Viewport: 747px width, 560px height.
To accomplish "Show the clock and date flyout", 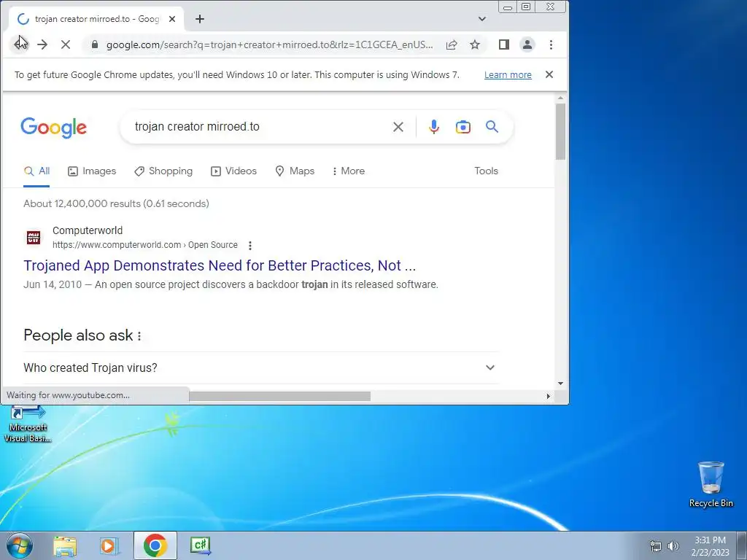I will pyautogui.click(x=710, y=546).
